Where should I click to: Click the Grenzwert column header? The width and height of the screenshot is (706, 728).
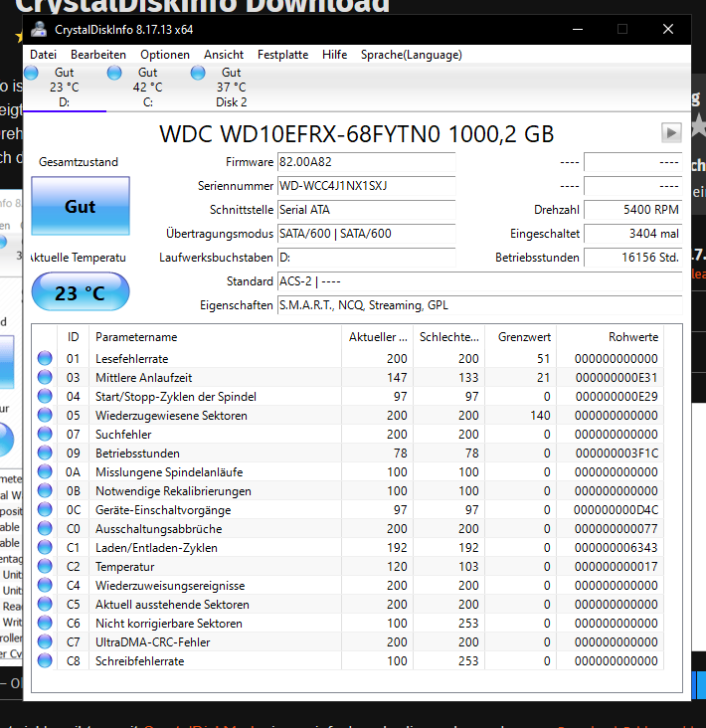(520, 337)
